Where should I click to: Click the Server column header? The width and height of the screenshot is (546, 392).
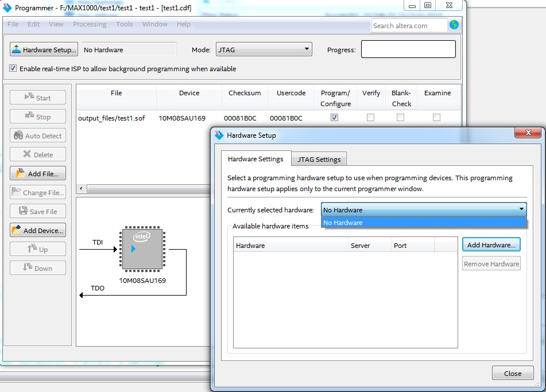click(370, 245)
